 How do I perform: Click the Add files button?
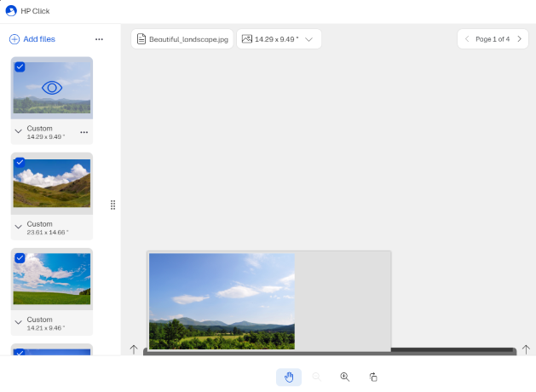tap(32, 39)
